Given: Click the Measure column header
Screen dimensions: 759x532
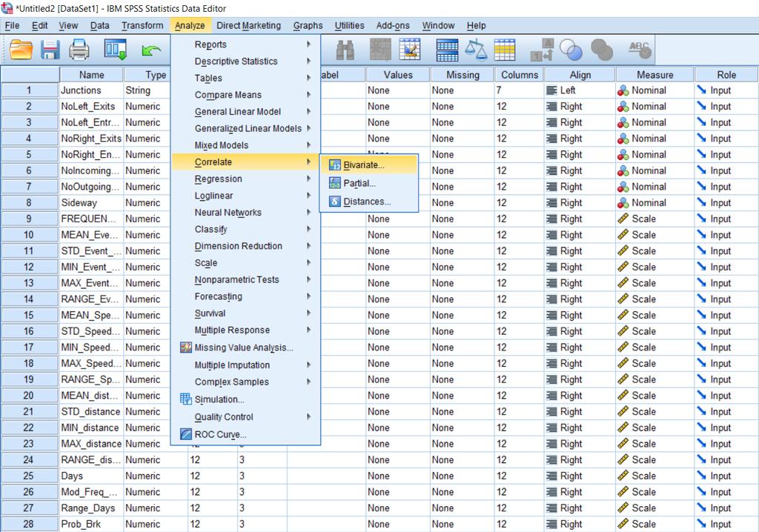Looking at the screenshot, I should point(654,75).
